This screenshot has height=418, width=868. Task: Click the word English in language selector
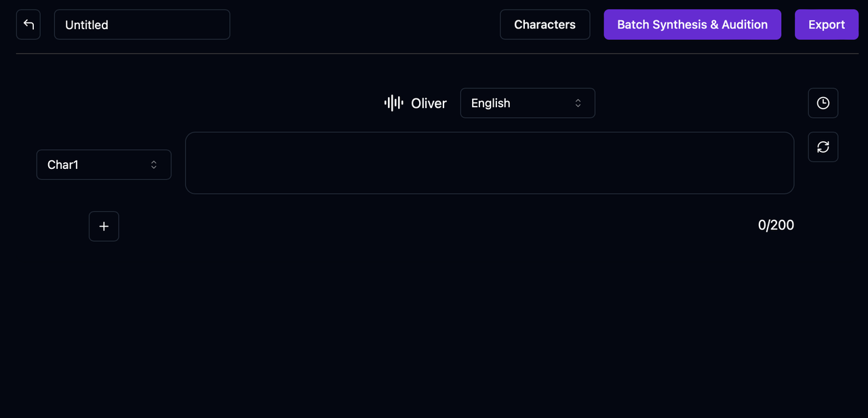(x=490, y=103)
